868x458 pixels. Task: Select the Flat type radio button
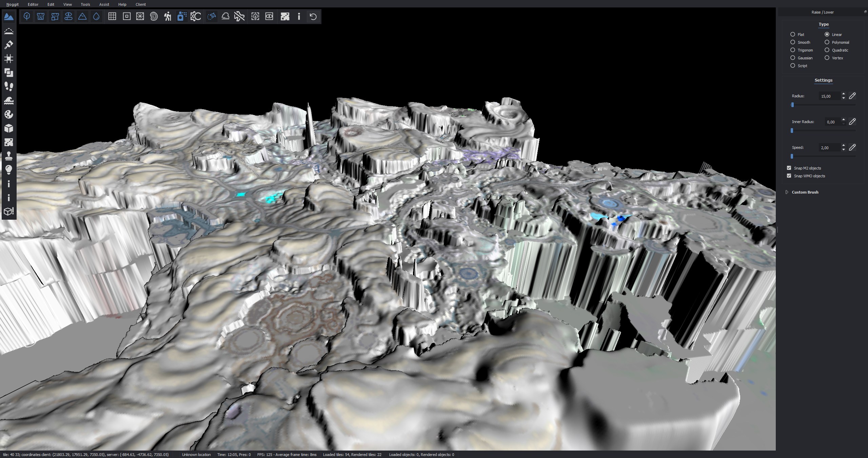pos(793,35)
